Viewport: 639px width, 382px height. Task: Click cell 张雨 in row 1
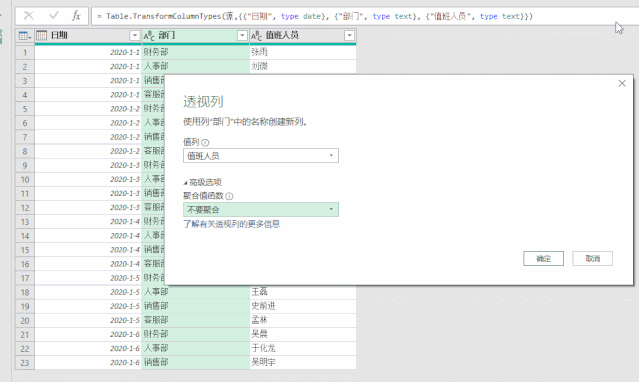(x=303, y=52)
